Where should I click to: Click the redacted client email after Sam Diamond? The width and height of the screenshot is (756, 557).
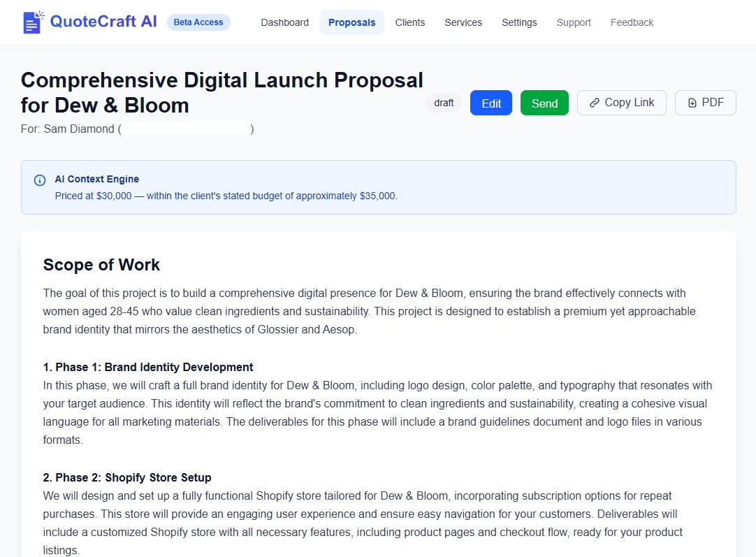pyautogui.click(x=186, y=129)
